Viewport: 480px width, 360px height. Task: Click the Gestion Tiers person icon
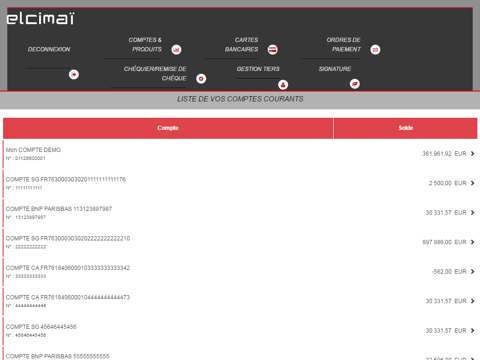tap(283, 85)
